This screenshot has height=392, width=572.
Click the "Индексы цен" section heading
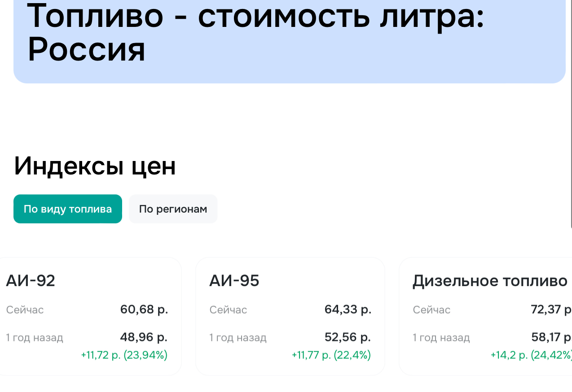point(95,166)
